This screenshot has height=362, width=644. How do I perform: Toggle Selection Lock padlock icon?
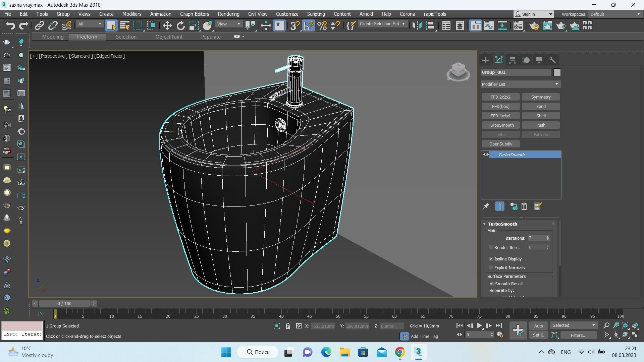[287, 326]
